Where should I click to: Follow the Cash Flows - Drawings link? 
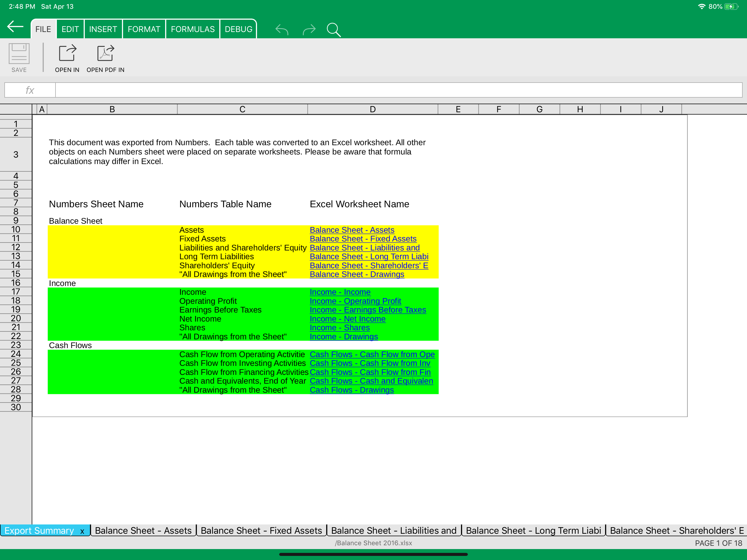tap(352, 390)
